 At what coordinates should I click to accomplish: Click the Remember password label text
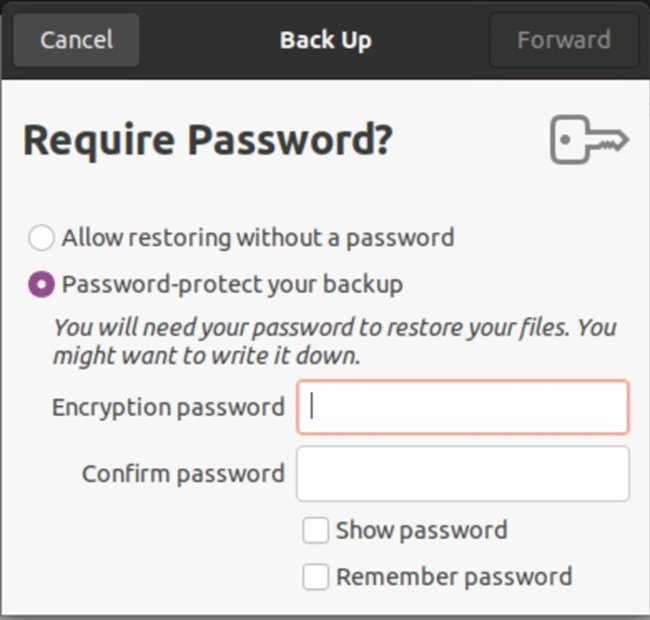pyautogui.click(x=454, y=577)
